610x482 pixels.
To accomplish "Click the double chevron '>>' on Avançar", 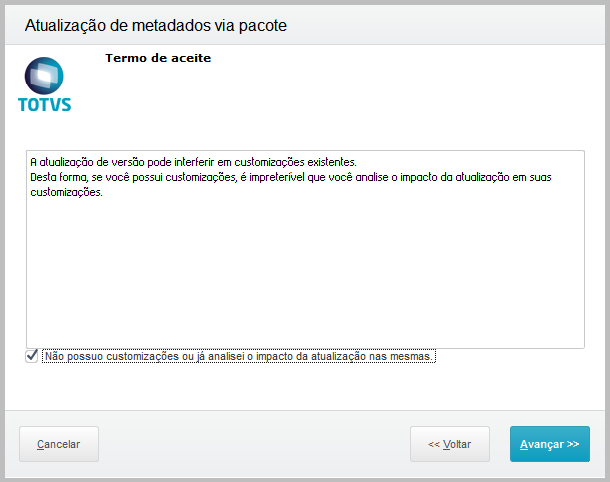I will pyautogui.click(x=573, y=444).
